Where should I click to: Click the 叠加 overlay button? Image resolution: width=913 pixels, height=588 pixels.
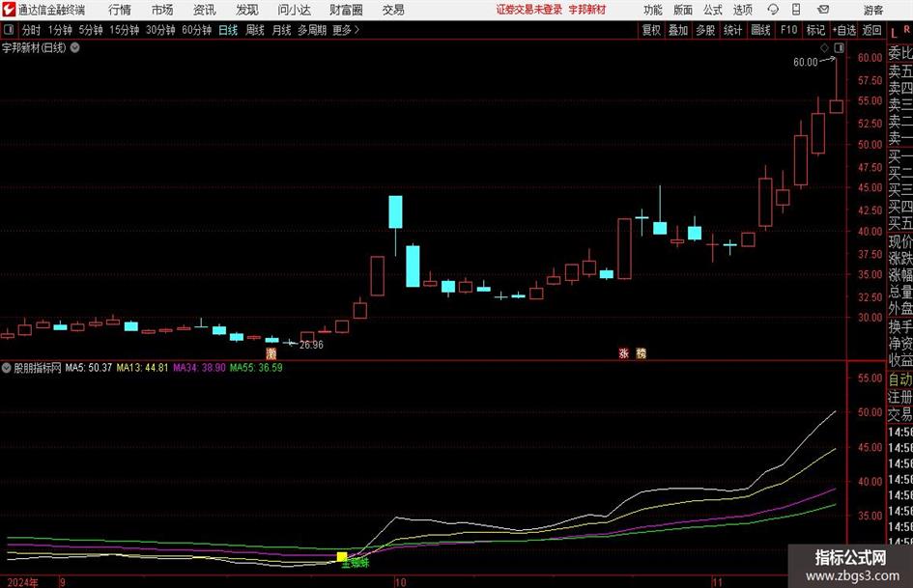pos(678,30)
